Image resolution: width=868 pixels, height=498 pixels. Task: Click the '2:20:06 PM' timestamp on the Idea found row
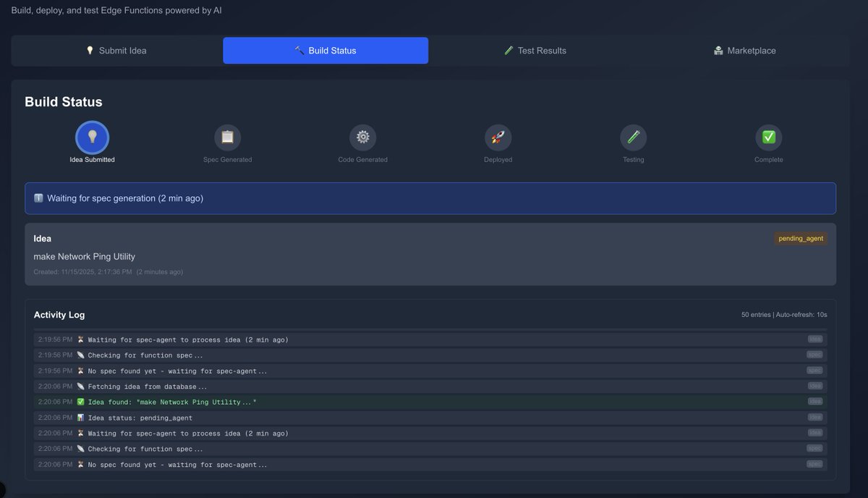point(55,402)
